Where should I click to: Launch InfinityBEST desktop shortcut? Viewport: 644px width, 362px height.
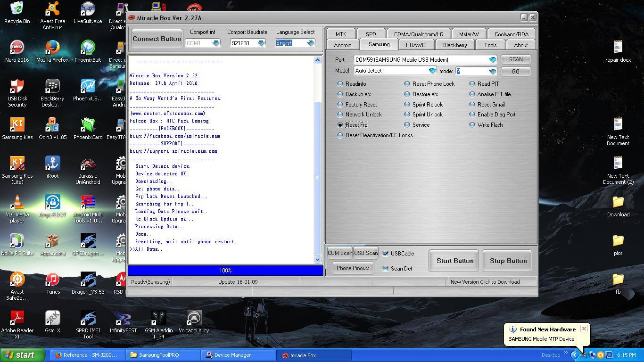123,322
